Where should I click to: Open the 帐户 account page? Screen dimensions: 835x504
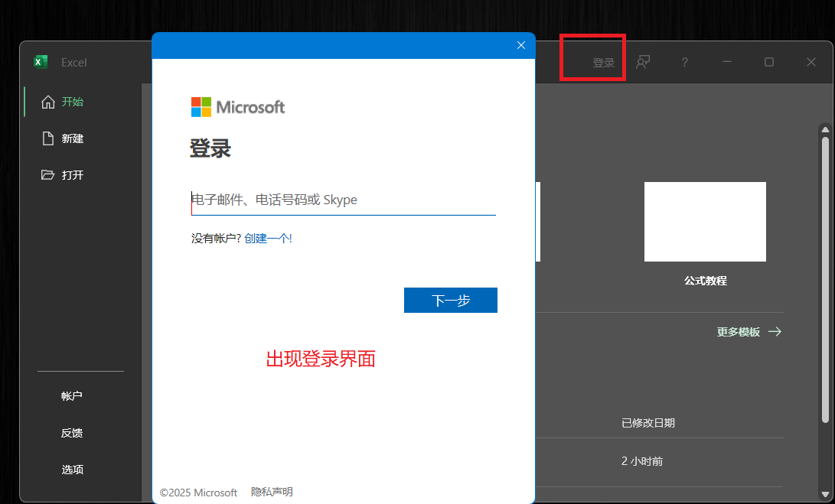pos(72,396)
